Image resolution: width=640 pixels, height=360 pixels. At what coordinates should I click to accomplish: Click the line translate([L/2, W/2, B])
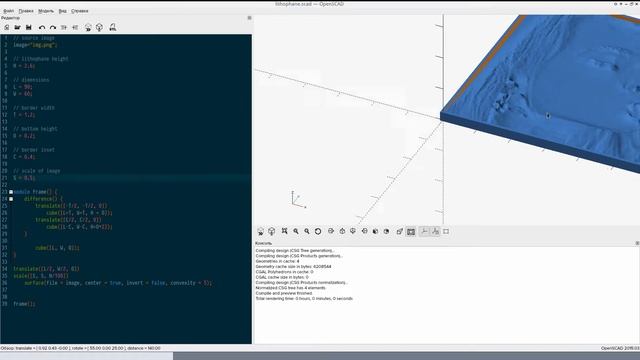click(x=47, y=269)
